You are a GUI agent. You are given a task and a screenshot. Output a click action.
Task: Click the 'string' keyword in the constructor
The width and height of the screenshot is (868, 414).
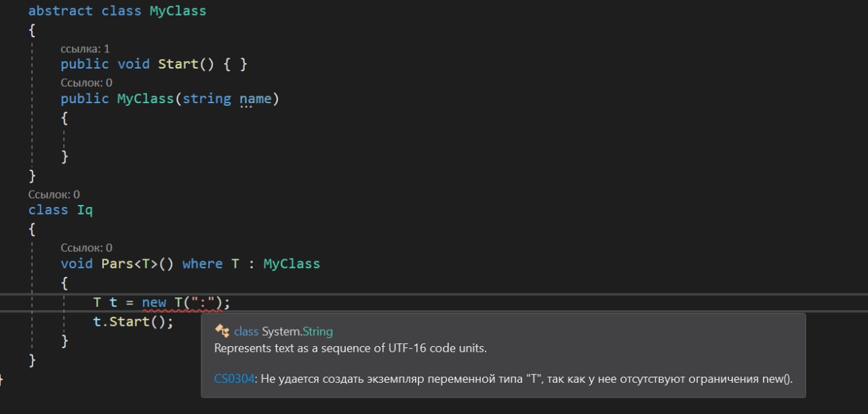(207, 99)
